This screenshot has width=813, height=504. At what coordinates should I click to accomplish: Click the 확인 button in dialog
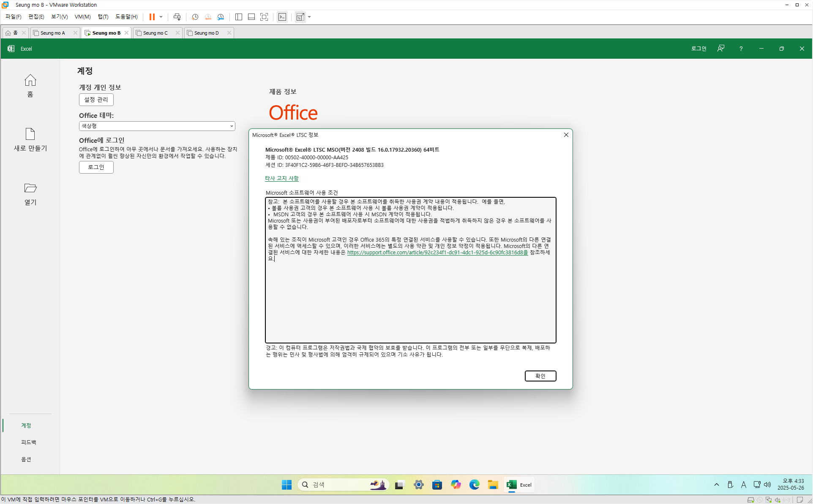(x=540, y=376)
